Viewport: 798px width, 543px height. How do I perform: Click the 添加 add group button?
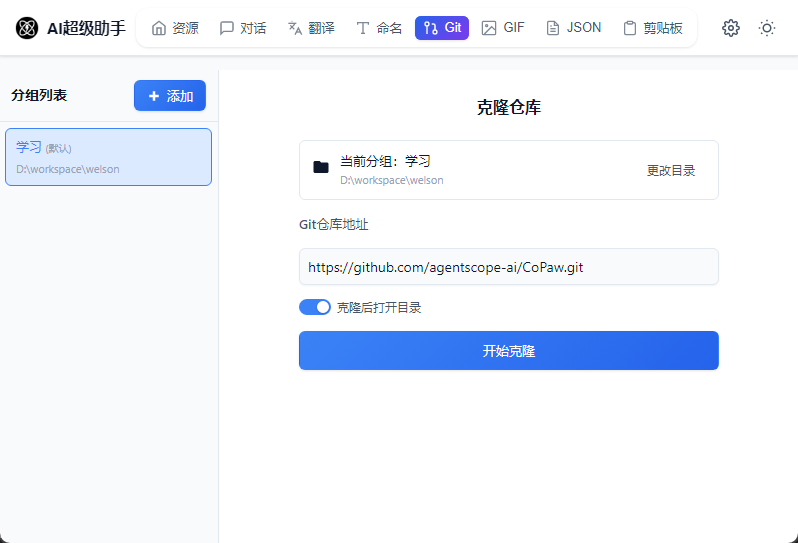[x=170, y=96]
